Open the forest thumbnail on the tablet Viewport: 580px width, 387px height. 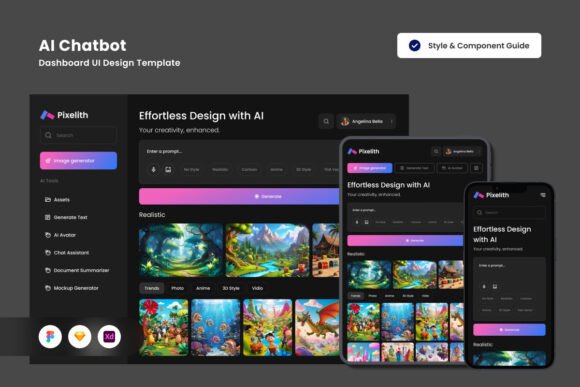pyautogui.click(x=369, y=275)
